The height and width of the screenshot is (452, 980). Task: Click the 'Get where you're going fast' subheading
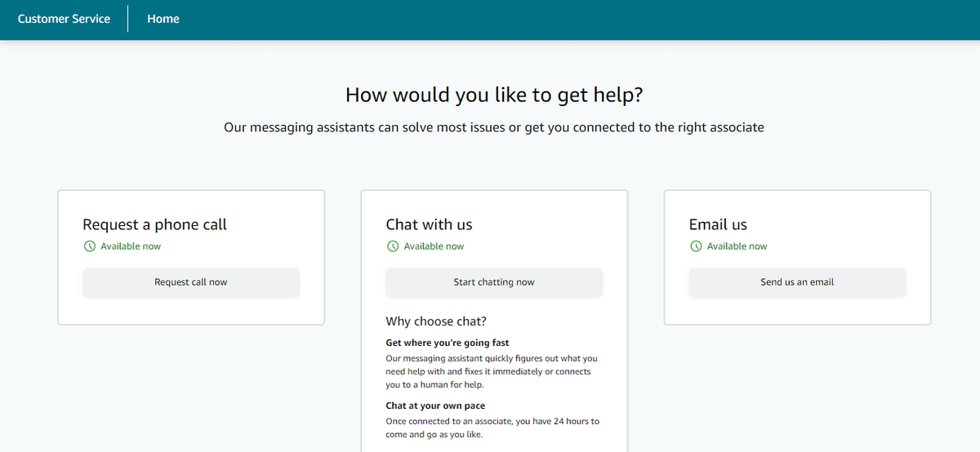pos(448,343)
